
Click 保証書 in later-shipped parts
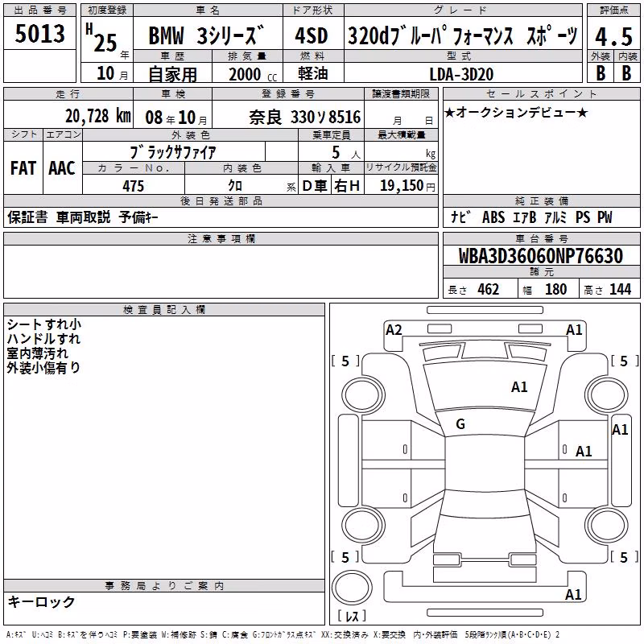pyautogui.click(x=27, y=217)
